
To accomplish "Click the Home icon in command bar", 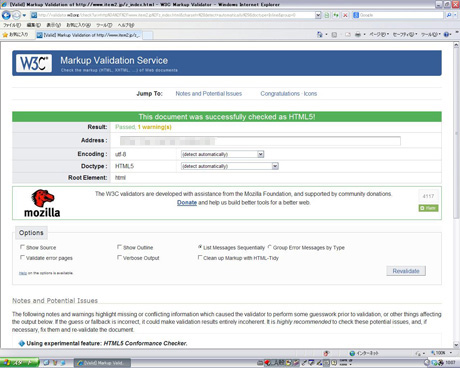I will coord(320,34).
